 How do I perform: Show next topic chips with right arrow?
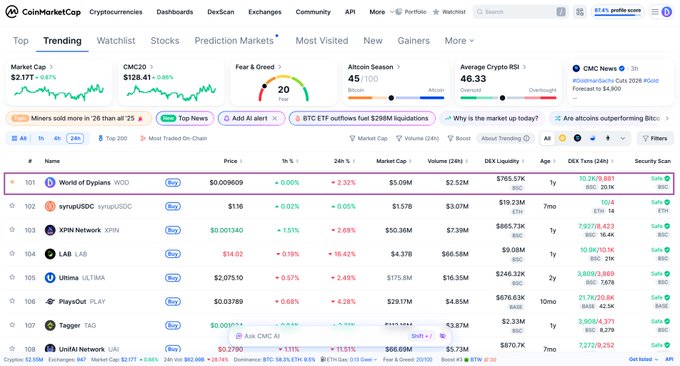point(667,118)
